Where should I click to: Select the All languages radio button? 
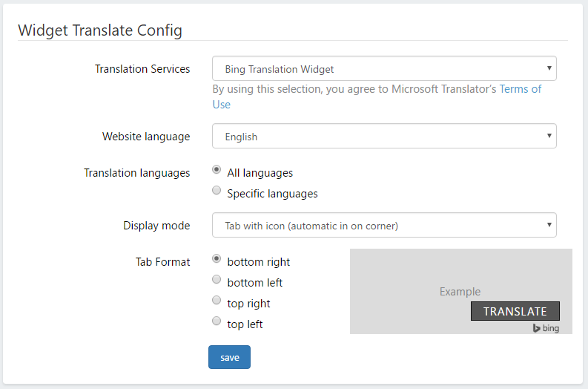pyautogui.click(x=217, y=170)
